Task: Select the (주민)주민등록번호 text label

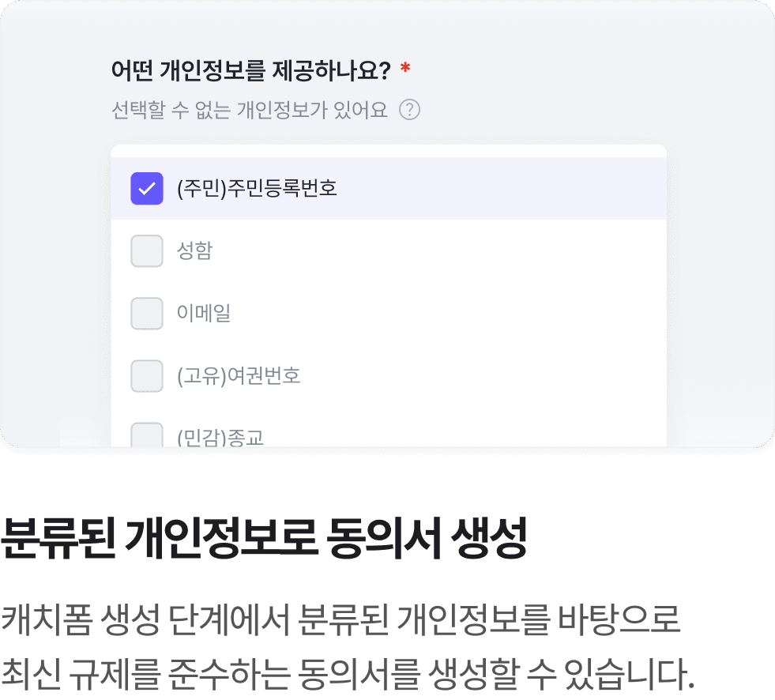Action: point(257,188)
